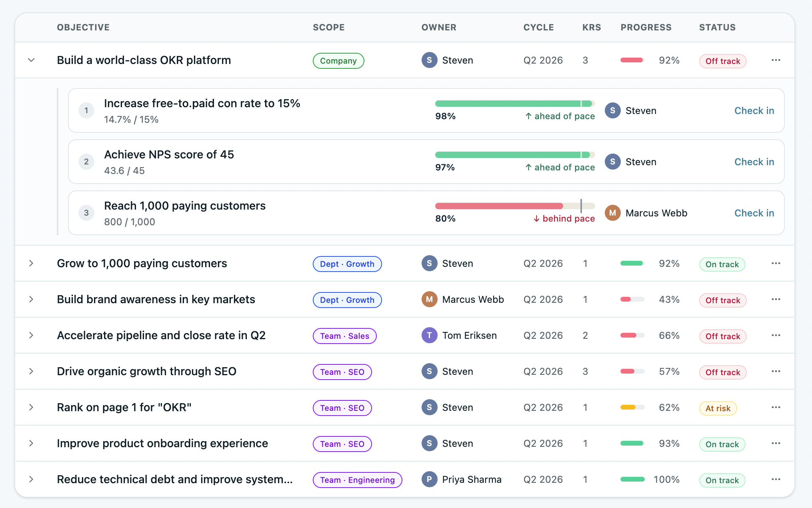Click Steven's avatar on Improve product onboarding row
Image resolution: width=812 pixels, height=508 pixels.
pos(429,444)
